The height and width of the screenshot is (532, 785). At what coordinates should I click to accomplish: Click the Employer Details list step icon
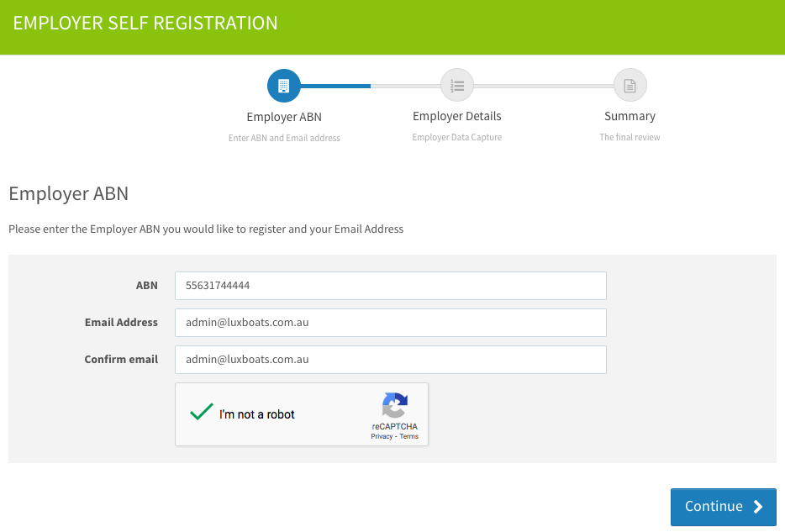tap(457, 86)
